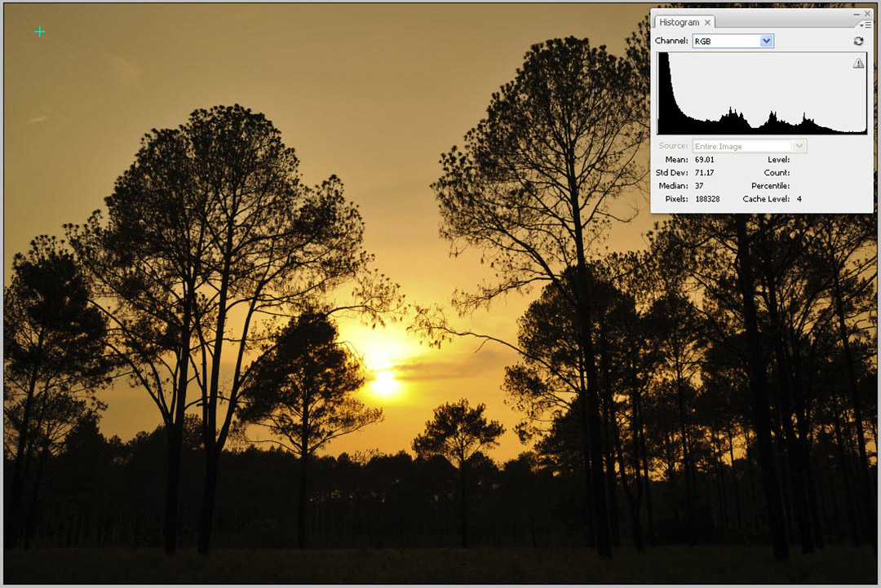
Task: Collapse the Histogram panel with the minimize dash
Action: point(856,14)
